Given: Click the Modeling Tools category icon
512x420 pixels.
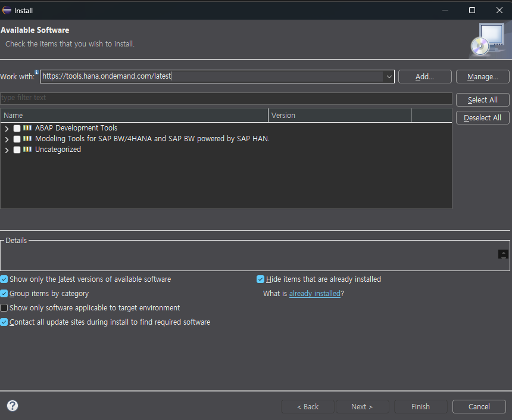Looking at the screenshot, I should pos(27,139).
